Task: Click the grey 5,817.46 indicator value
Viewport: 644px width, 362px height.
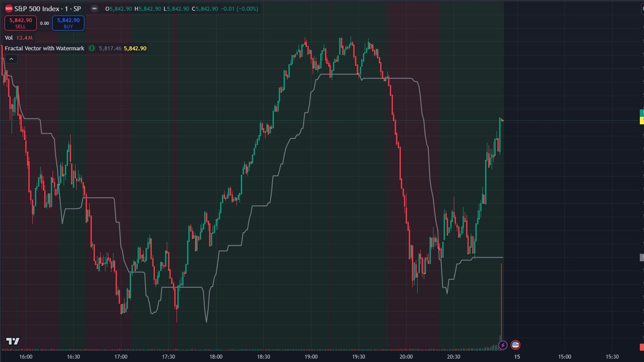Action: click(x=110, y=48)
